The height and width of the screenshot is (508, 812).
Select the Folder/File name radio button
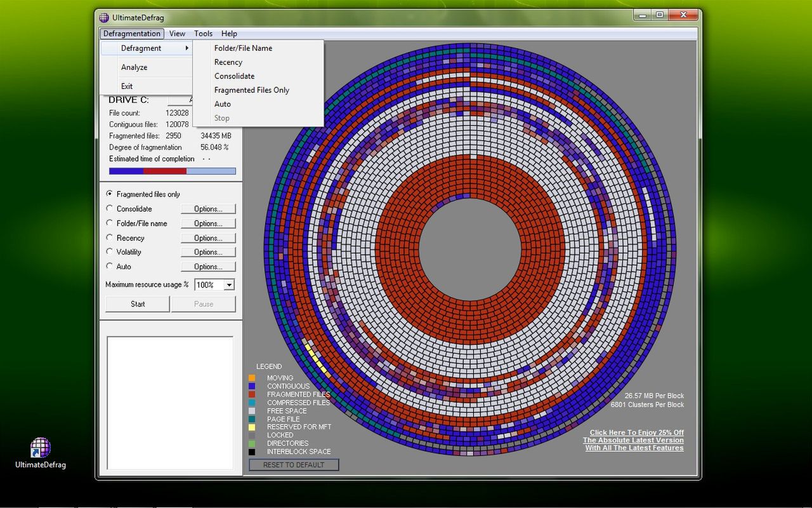(x=110, y=223)
